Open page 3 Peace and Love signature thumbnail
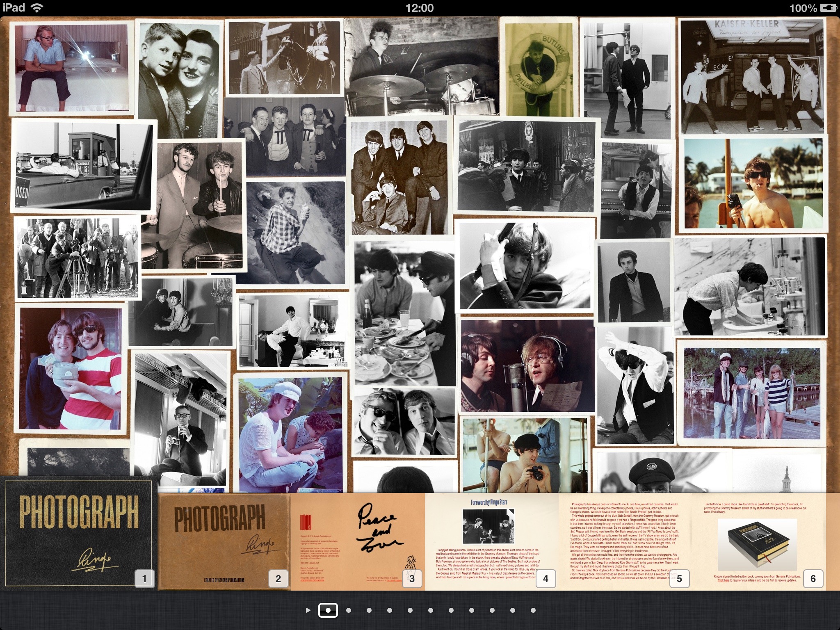 tap(358, 542)
